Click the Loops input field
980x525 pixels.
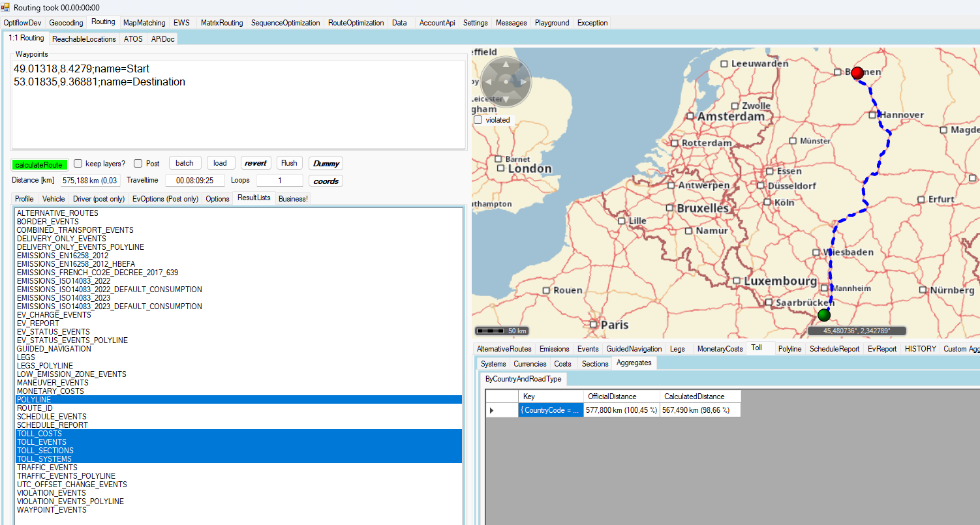(x=280, y=181)
